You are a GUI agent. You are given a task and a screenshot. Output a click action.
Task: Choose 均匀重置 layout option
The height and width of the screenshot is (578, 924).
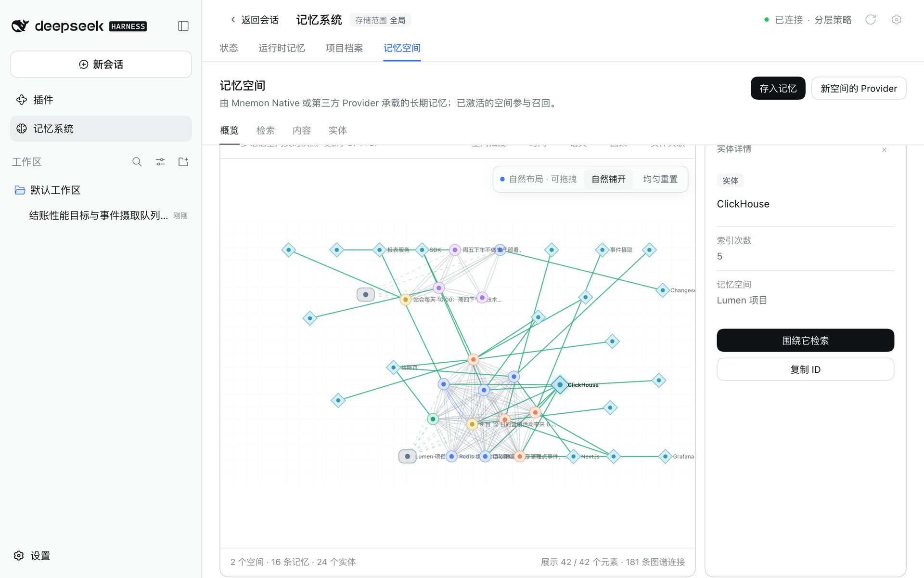click(660, 179)
